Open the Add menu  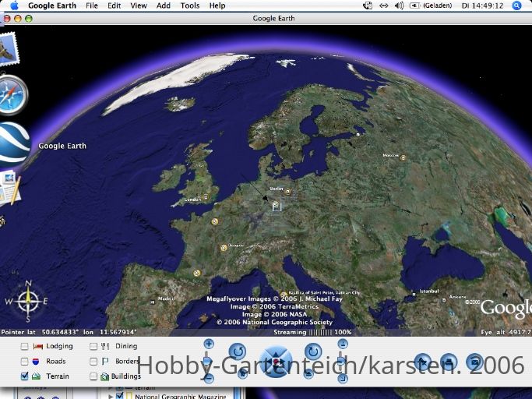click(x=164, y=5)
